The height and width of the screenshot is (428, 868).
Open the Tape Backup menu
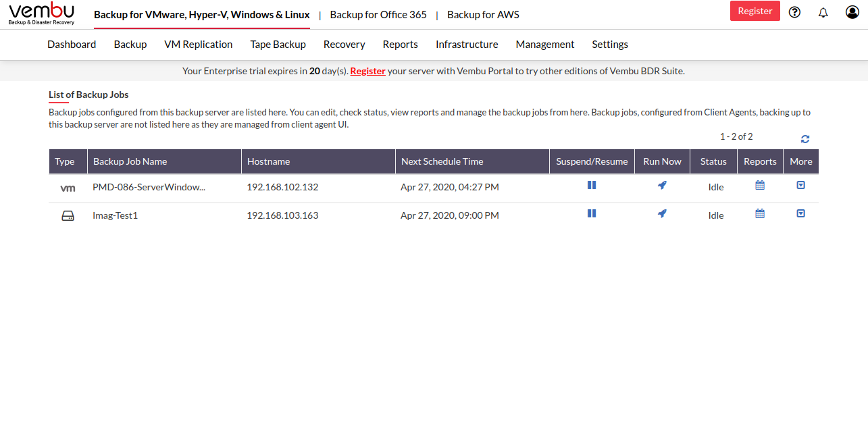click(278, 44)
